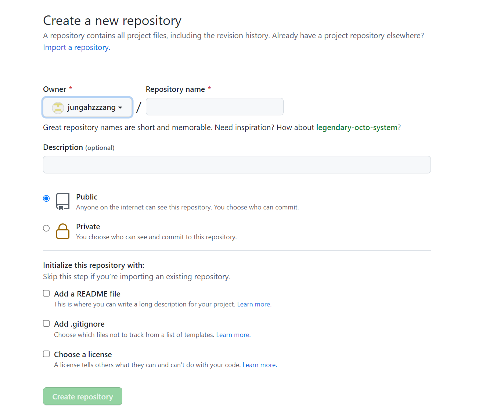
Task: Select the Public radio button
Action: pos(46,198)
